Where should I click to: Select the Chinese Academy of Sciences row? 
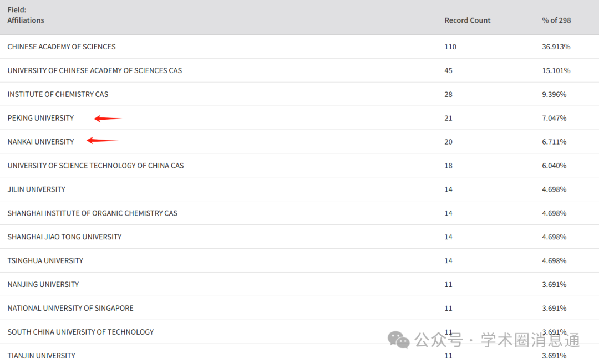point(62,47)
